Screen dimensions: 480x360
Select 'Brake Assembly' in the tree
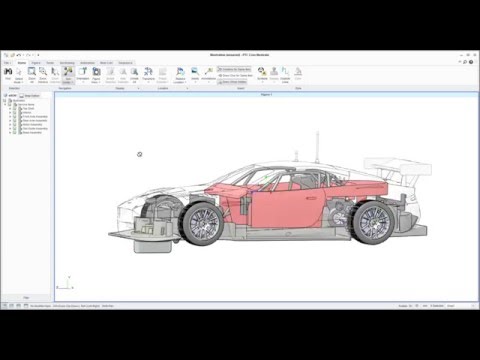[x=32, y=132]
